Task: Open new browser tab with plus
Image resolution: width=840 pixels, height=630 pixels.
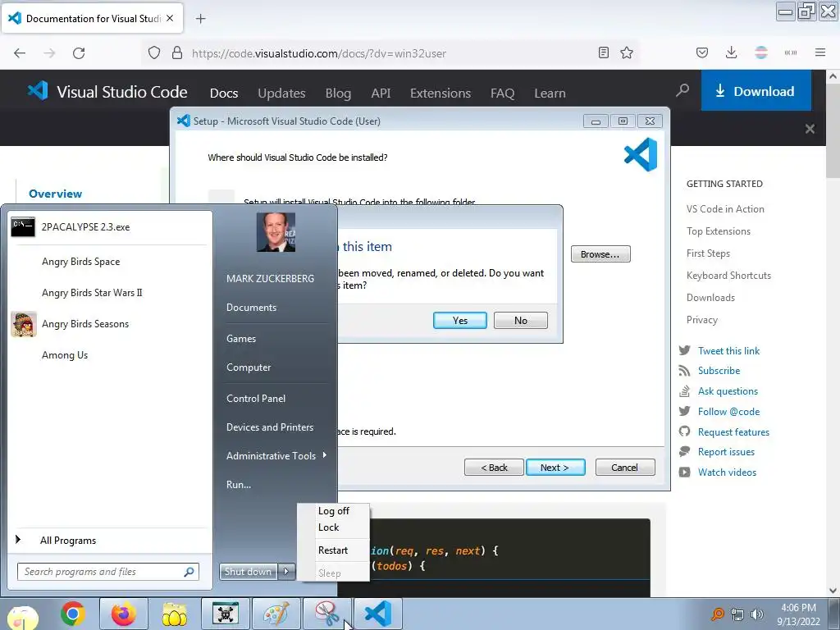Action: tap(200, 19)
